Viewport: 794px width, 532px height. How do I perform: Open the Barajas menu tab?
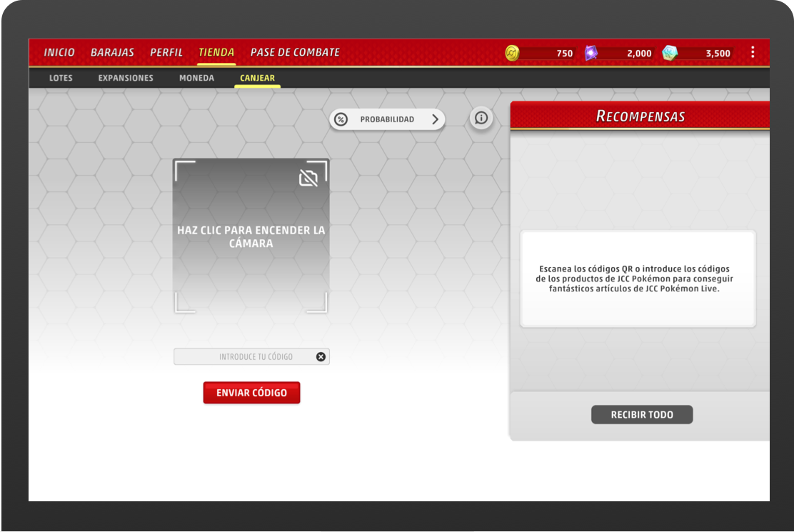coord(112,53)
